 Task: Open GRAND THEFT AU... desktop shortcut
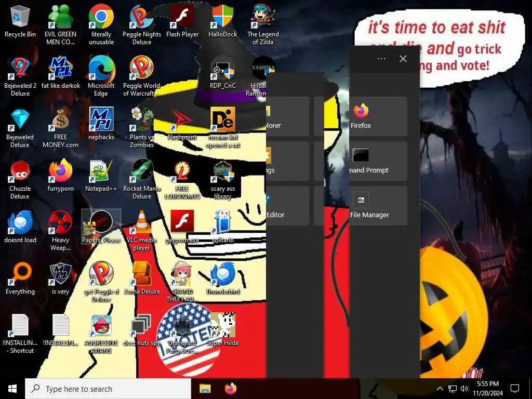pos(182,282)
